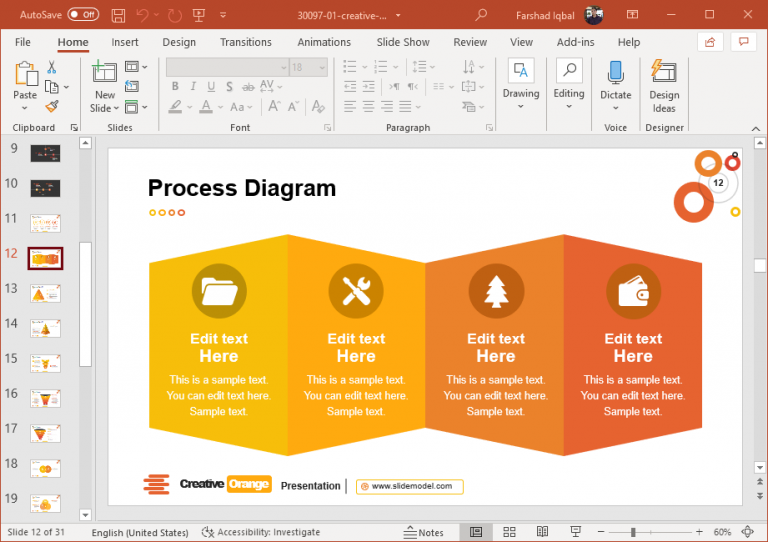Open the search magnifier in title bar

click(481, 15)
